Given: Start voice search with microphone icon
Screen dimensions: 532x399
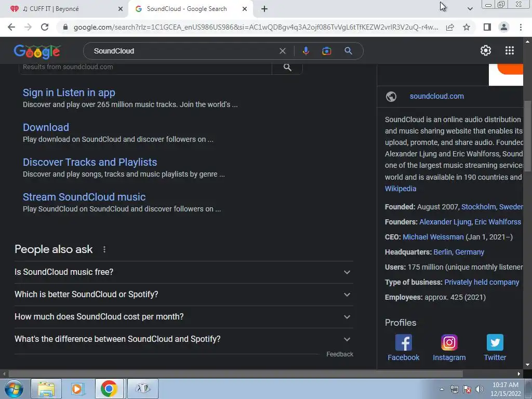Looking at the screenshot, I should (x=305, y=51).
